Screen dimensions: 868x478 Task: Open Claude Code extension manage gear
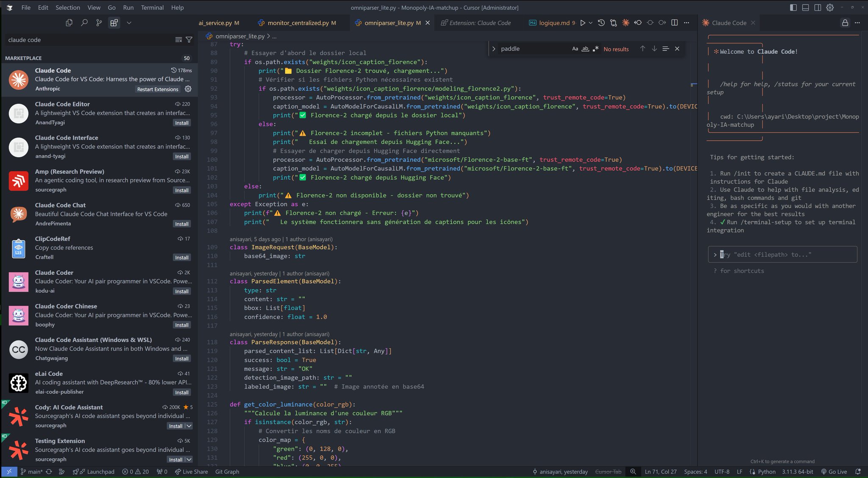[188, 89]
